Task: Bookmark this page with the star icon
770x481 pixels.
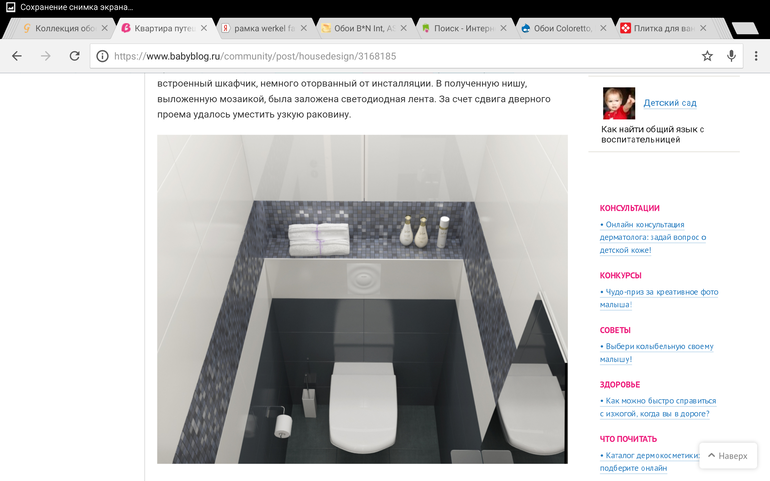Action: click(707, 56)
